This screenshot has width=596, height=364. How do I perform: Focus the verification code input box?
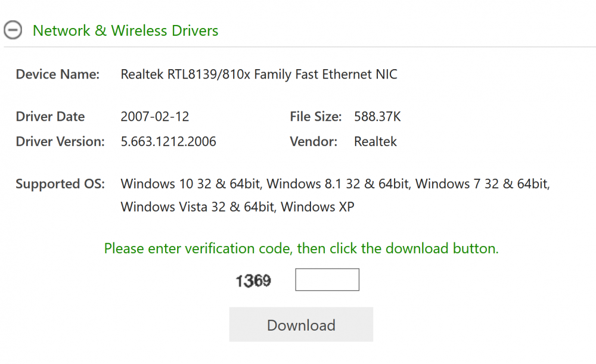coord(327,280)
